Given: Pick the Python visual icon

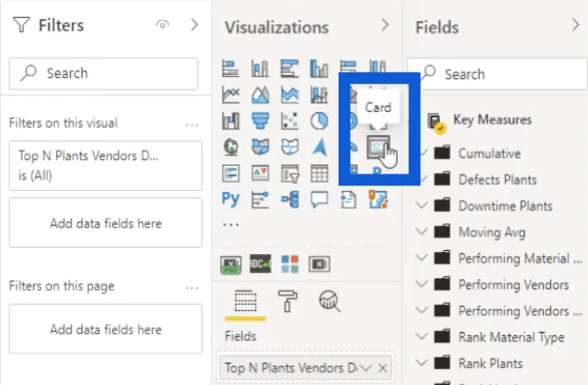Looking at the screenshot, I should (230, 200).
